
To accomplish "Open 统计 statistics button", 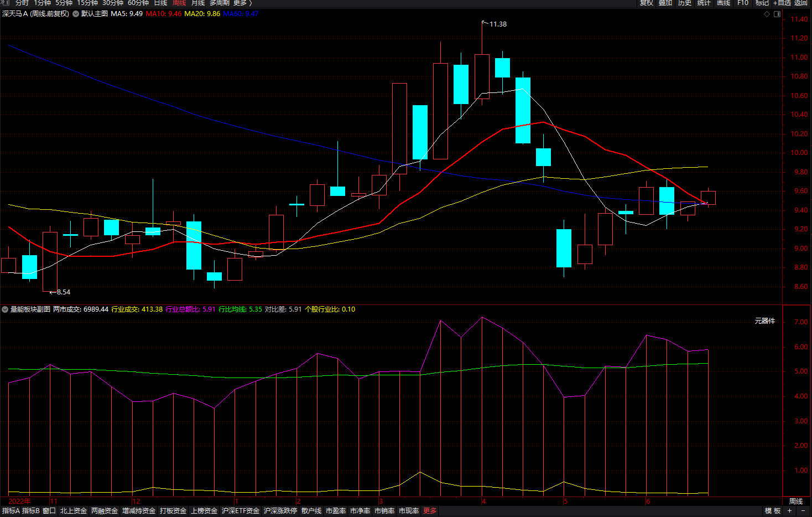I will 704,3.
